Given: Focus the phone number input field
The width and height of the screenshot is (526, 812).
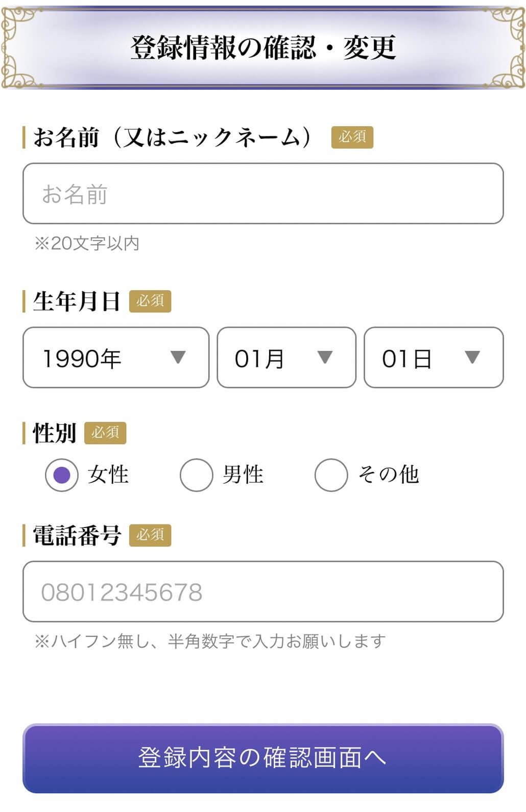Looking at the screenshot, I should coord(263,591).
